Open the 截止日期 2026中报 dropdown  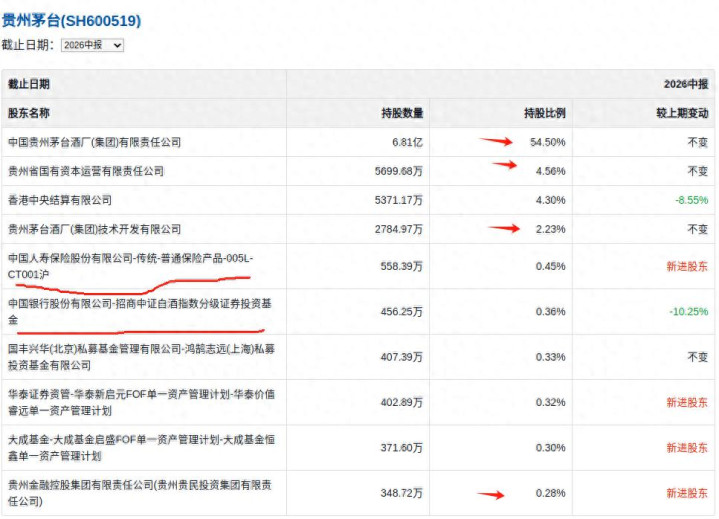(x=92, y=45)
